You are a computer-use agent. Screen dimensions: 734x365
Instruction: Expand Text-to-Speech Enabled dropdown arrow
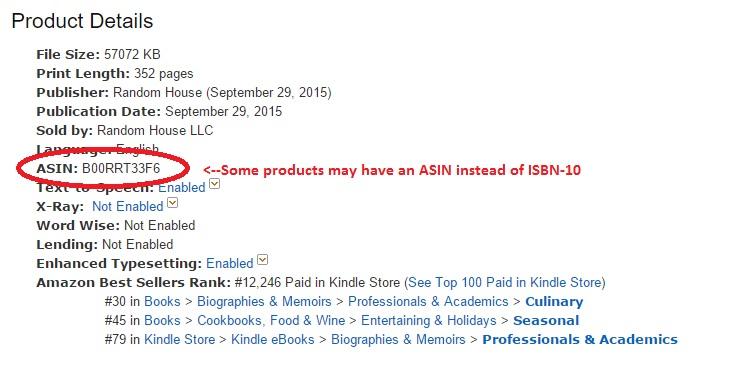pos(214,185)
